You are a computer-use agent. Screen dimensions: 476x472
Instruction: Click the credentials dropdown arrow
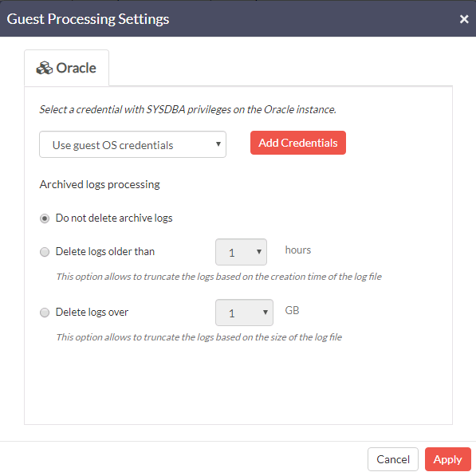(x=218, y=144)
